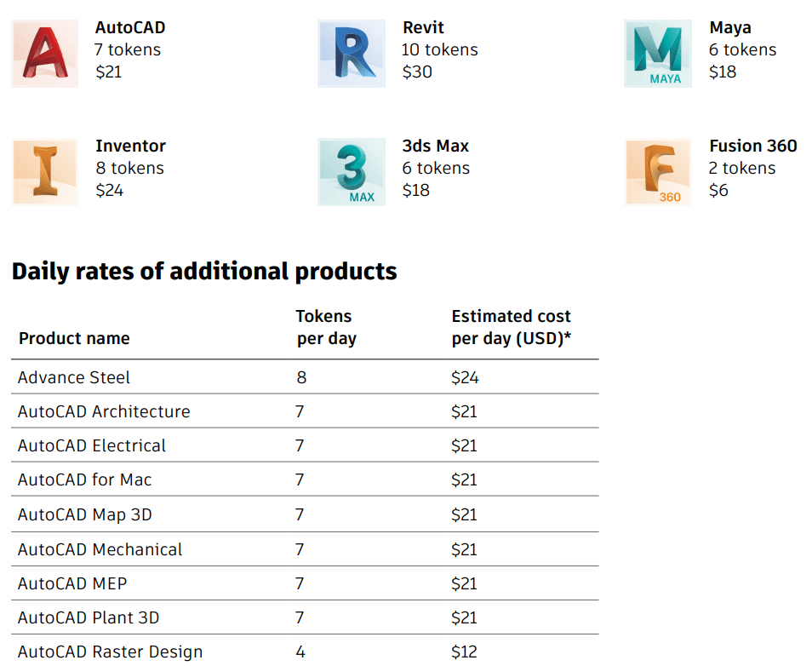
Task: Click the '$24' cost for Advance Steel
Action: click(x=465, y=377)
